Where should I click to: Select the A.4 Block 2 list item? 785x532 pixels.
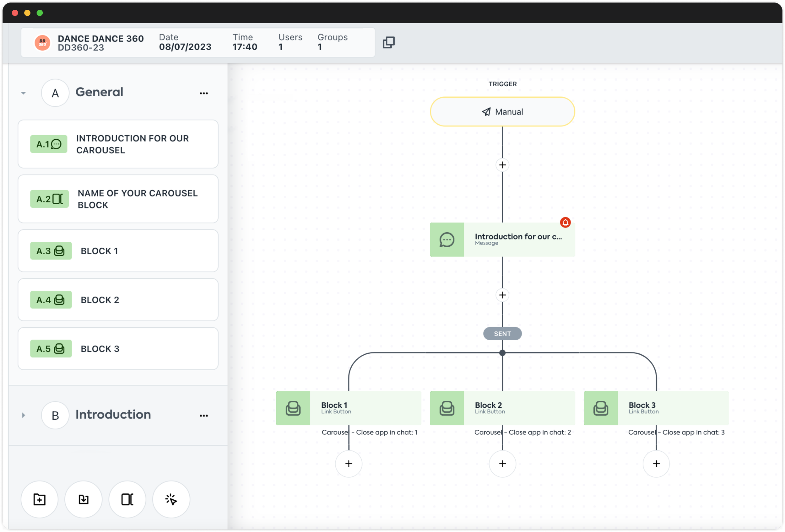click(x=118, y=300)
